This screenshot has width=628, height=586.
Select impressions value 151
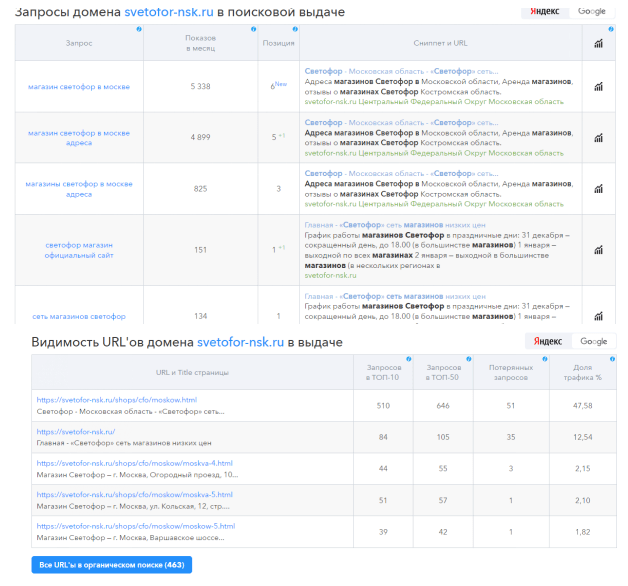pyautogui.click(x=200, y=250)
